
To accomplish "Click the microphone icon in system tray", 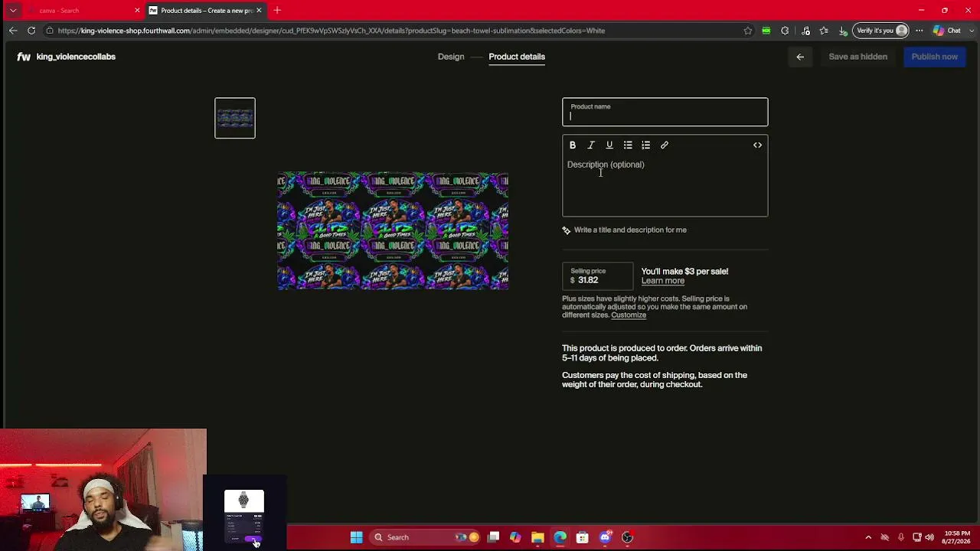I will tap(901, 537).
